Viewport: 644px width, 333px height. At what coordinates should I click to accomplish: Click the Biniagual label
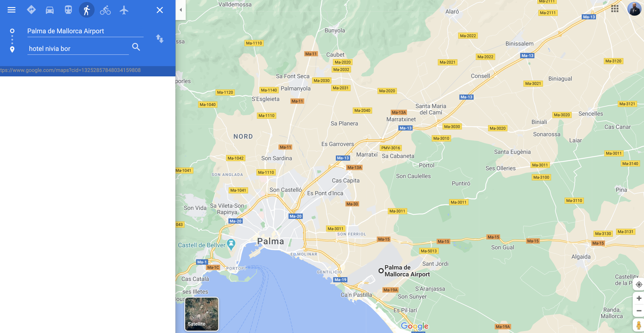(x=560, y=79)
